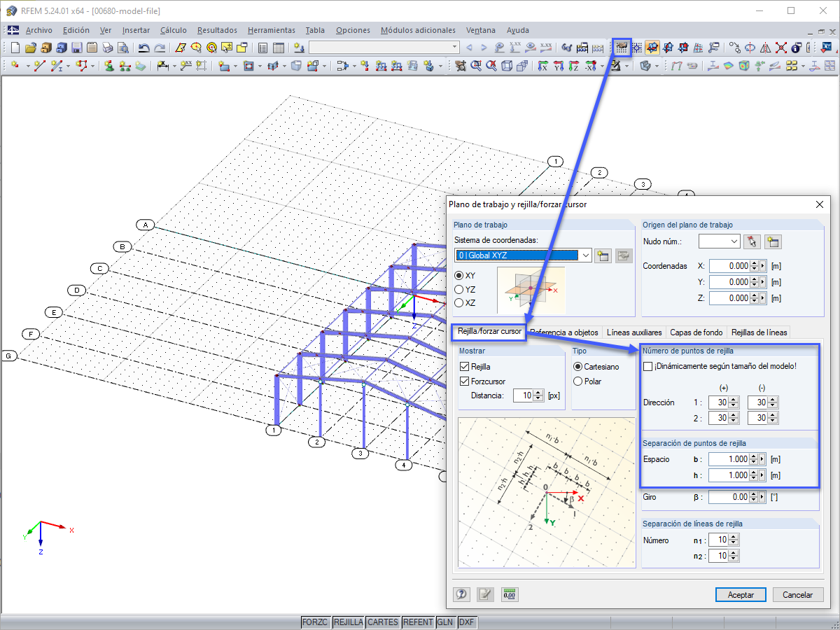The image size is (840, 630).
Task: Open the Módulos adicionales menu
Action: coord(418,30)
